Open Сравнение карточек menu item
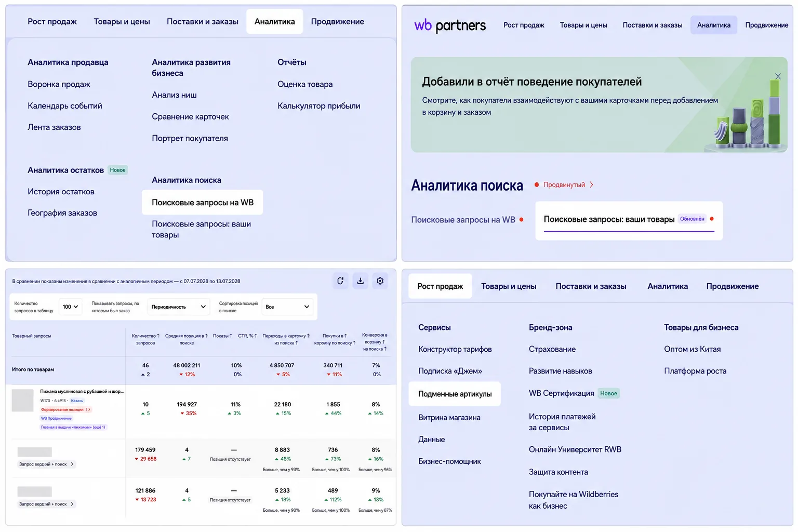 pos(190,117)
